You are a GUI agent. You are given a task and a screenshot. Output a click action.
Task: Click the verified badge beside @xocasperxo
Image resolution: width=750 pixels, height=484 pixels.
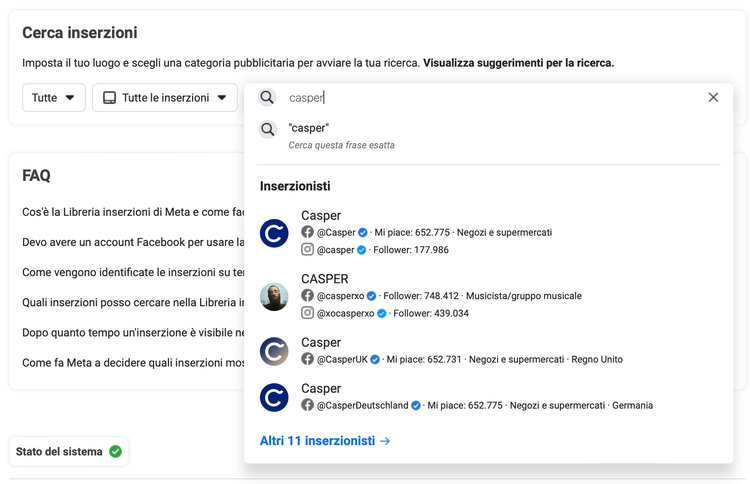[x=382, y=313]
